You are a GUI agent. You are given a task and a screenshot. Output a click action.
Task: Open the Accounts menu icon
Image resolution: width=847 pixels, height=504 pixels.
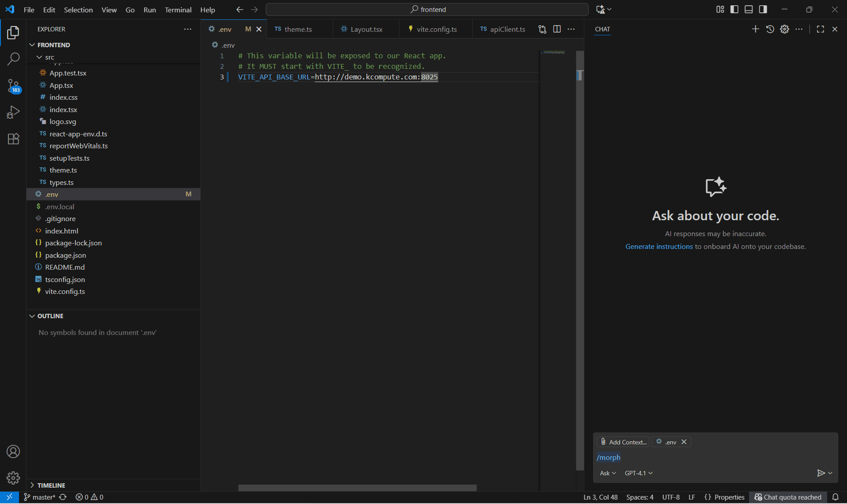tap(13, 451)
